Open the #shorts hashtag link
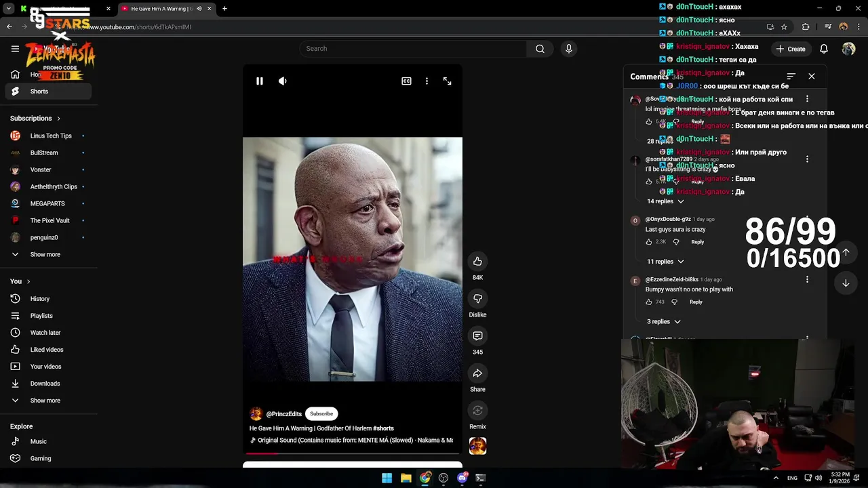This screenshot has height=488, width=868. click(383, 428)
